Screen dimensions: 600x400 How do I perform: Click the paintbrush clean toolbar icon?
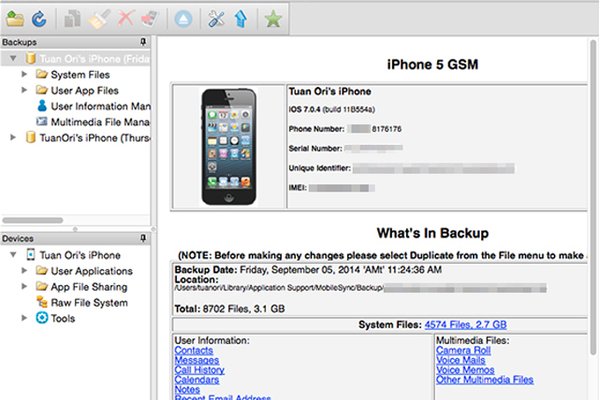99,18
